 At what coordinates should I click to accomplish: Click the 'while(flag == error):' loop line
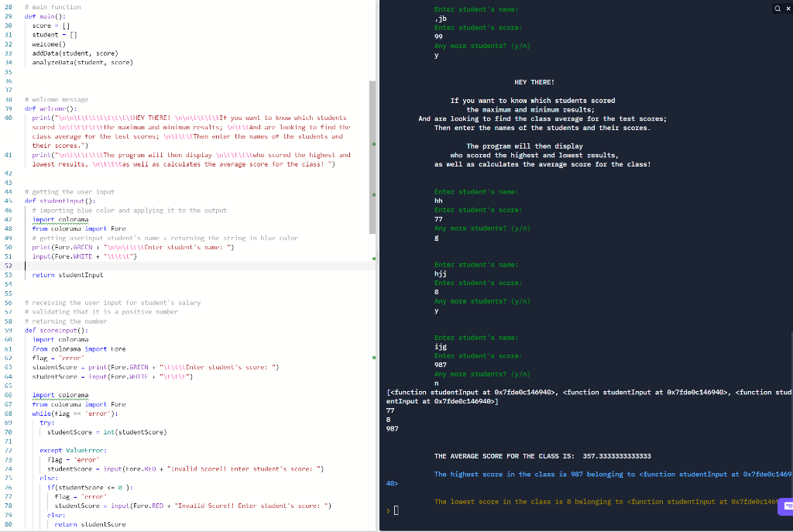[74, 414]
